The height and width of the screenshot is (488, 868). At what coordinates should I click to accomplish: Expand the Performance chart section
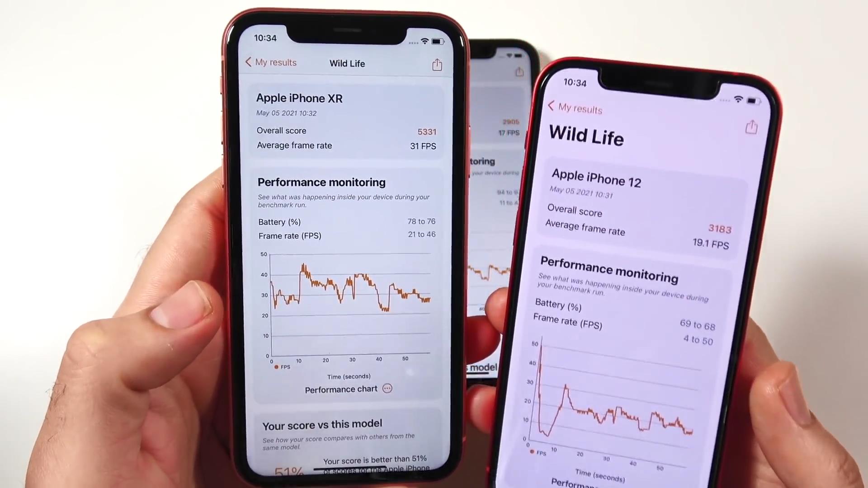pos(387,389)
